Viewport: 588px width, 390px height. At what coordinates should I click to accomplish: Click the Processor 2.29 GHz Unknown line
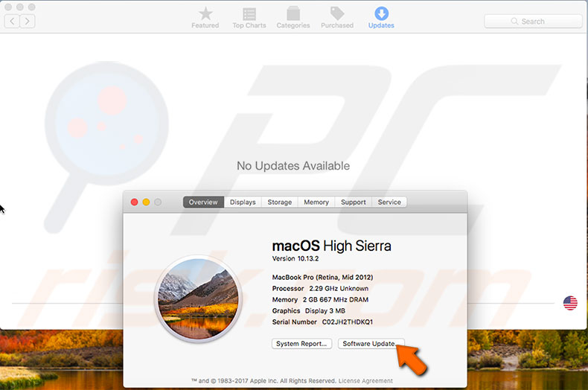click(320, 288)
